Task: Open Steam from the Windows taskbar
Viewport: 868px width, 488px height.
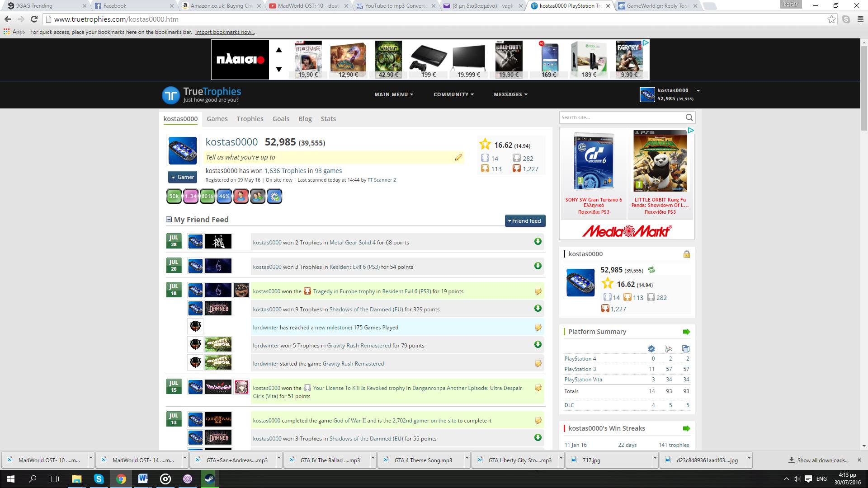Action: point(209,479)
